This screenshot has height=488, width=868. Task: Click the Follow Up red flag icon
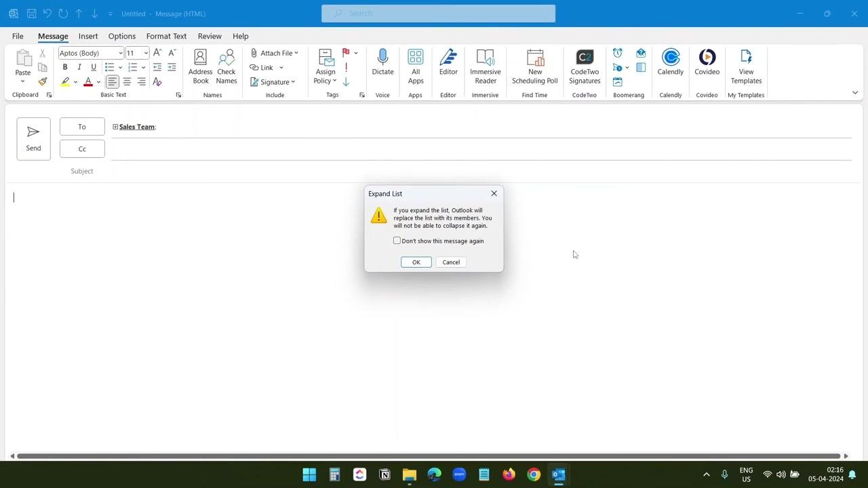346,53
